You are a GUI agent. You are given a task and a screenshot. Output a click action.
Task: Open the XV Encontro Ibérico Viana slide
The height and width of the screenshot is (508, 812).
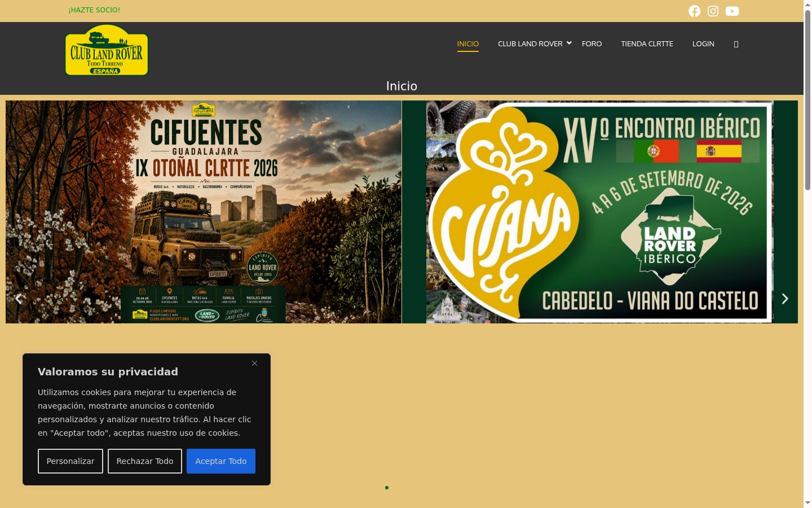pyautogui.click(x=600, y=212)
